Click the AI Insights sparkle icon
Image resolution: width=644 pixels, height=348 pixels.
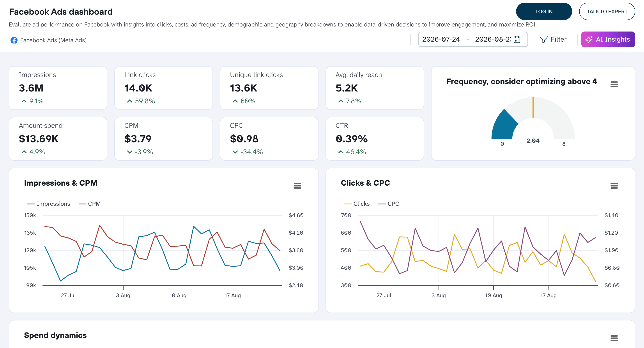(589, 39)
